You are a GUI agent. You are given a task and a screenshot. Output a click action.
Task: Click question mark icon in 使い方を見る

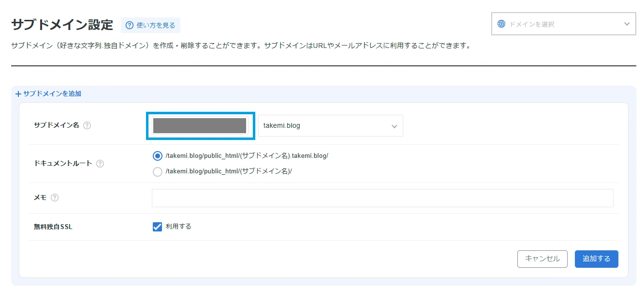tap(130, 25)
